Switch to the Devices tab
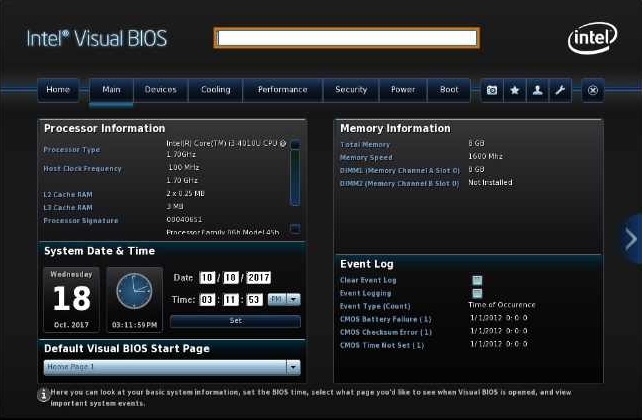 coord(160,90)
